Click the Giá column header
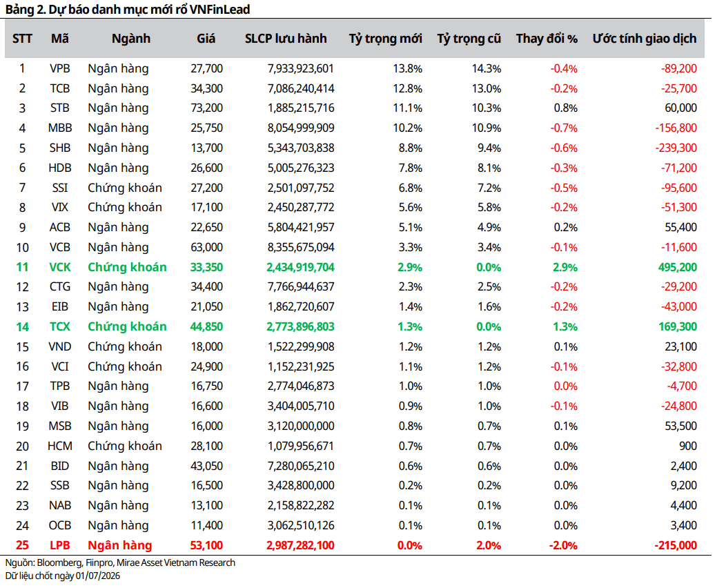715x588 pixels. (206, 39)
